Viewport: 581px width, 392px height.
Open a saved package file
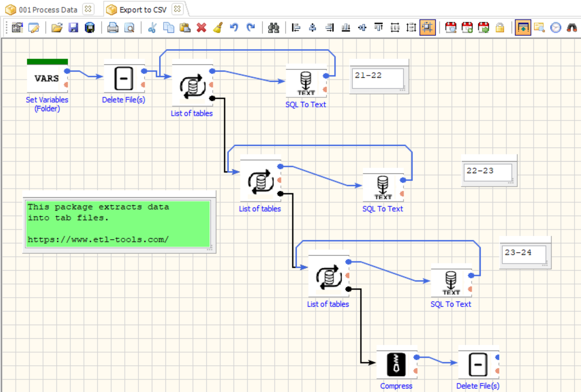click(x=56, y=27)
